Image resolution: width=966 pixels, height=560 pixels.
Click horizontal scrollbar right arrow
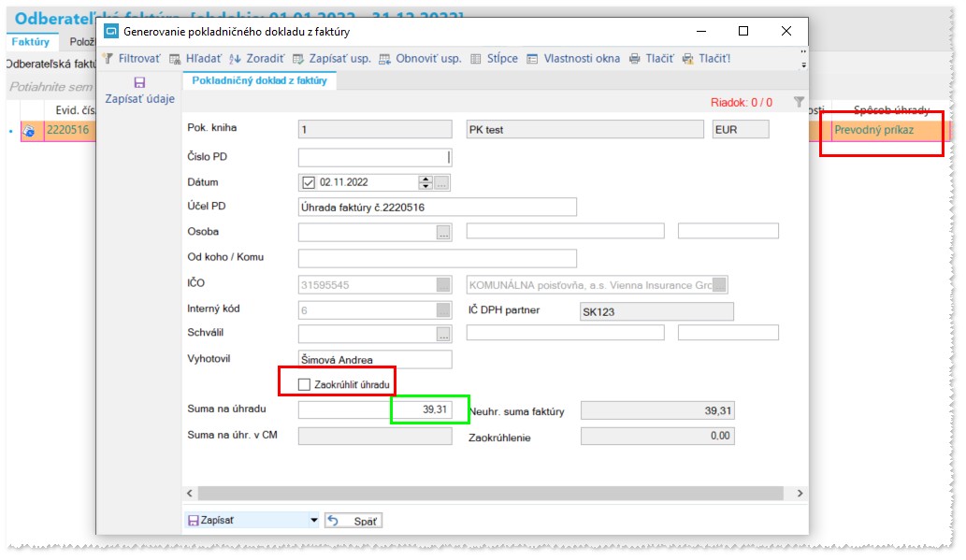(x=800, y=494)
